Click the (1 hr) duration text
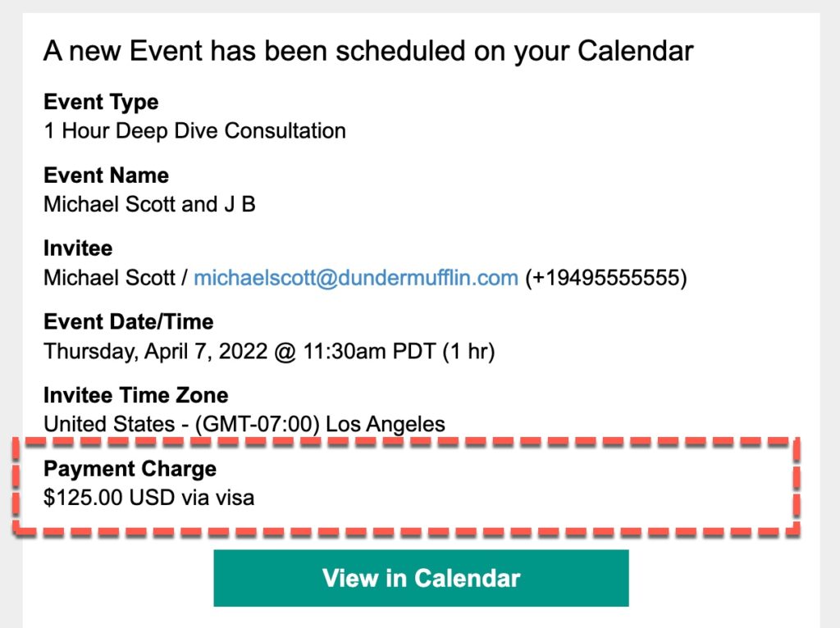 point(468,352)
